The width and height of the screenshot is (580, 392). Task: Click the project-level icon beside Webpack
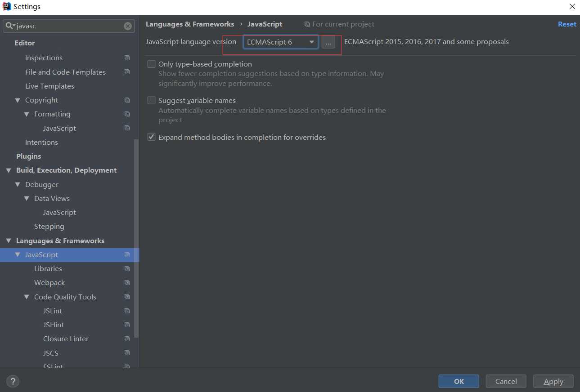127,283
